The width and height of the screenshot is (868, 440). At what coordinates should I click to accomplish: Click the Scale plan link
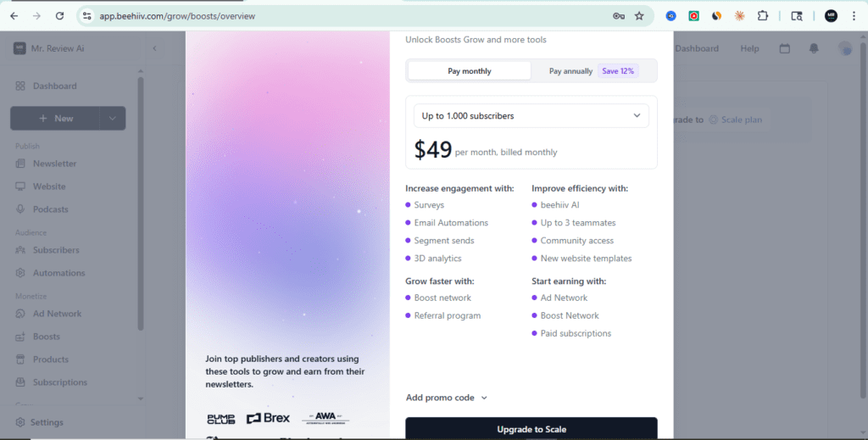point(737,120)
